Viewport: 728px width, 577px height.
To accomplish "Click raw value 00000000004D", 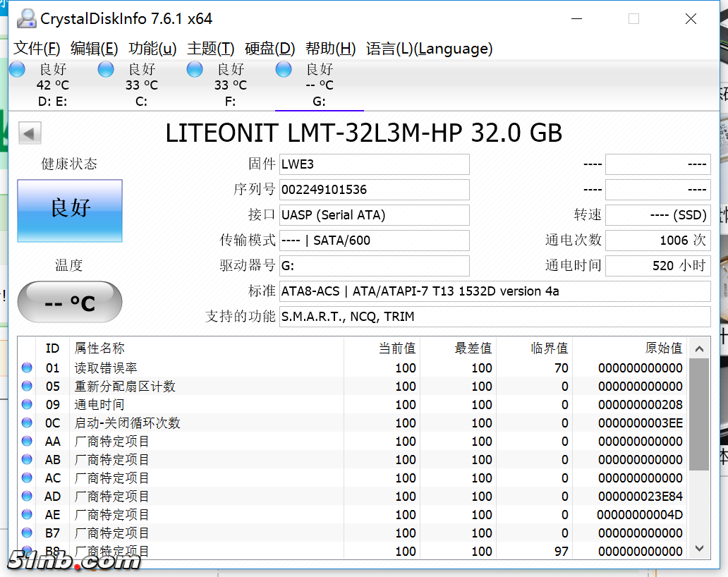I will [640, 515].
